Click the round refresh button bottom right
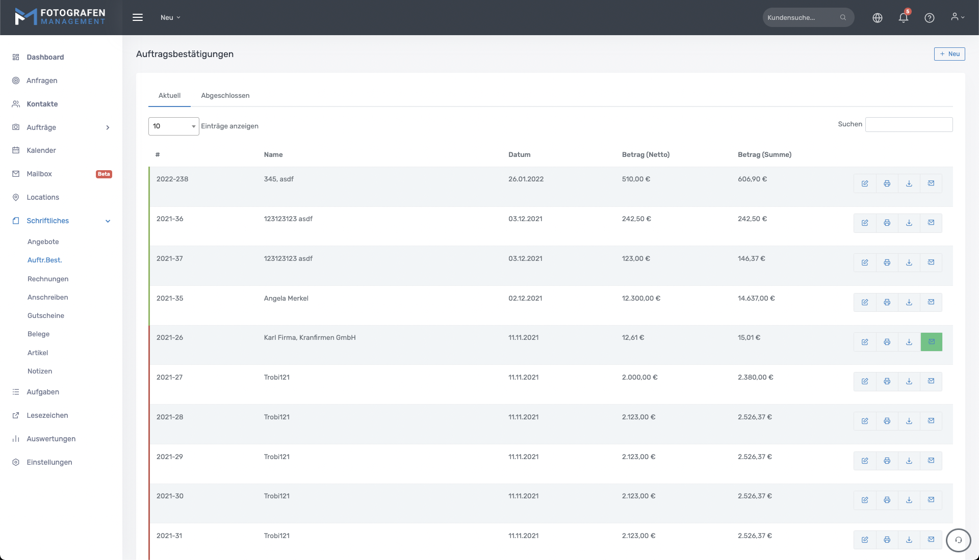The height and width of the screenshot is (560, 979). (958, 540)
